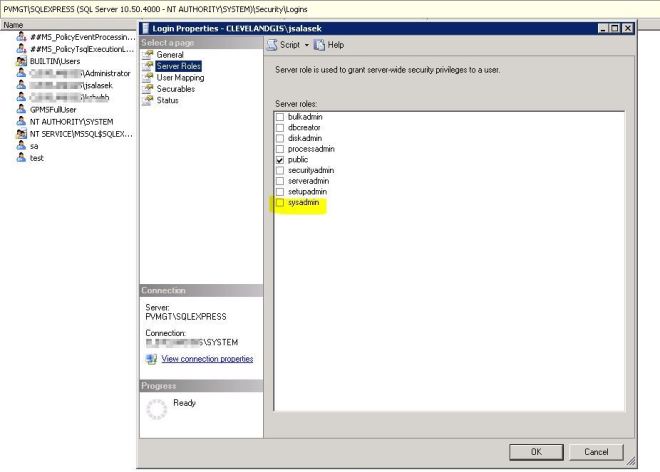Select the test login icon

click(21, 158)
